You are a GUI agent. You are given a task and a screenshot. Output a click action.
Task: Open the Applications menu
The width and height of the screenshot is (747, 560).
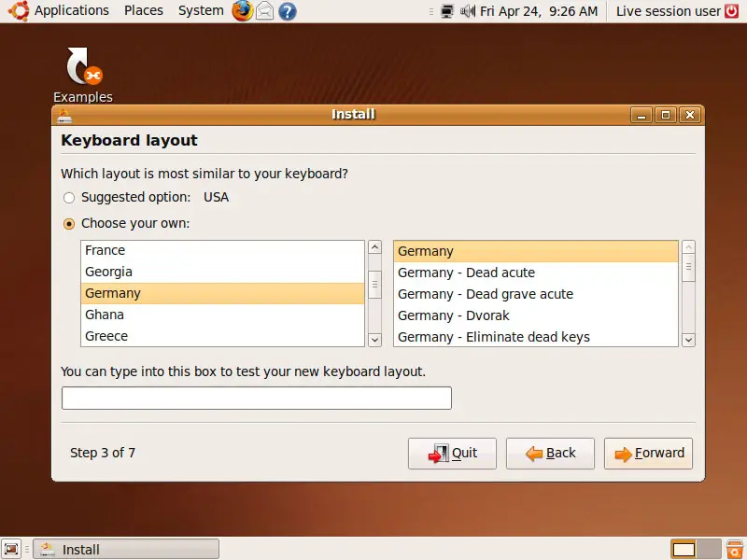pyautogui.click(x=72, y=10)
